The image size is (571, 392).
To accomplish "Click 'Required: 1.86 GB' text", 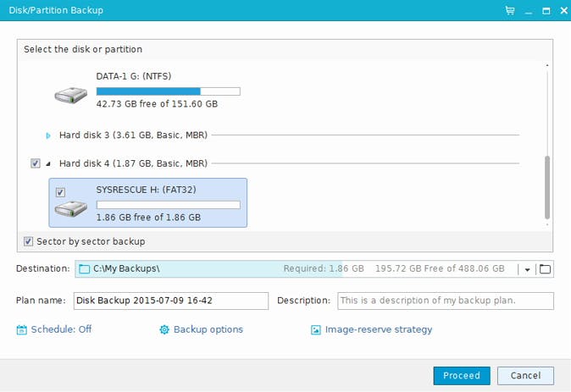I will pos(324,268).
